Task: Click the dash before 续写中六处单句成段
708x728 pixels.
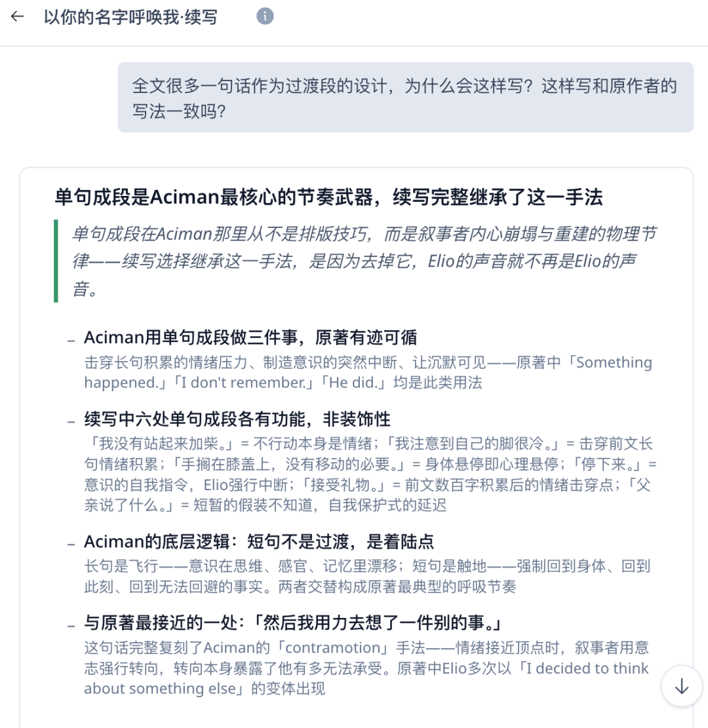Action: coord(71,423)
